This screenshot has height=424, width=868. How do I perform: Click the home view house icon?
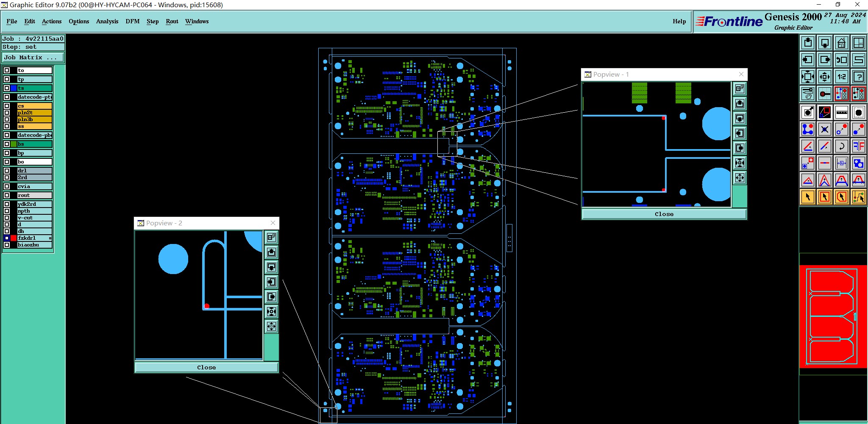coord(842,43)
